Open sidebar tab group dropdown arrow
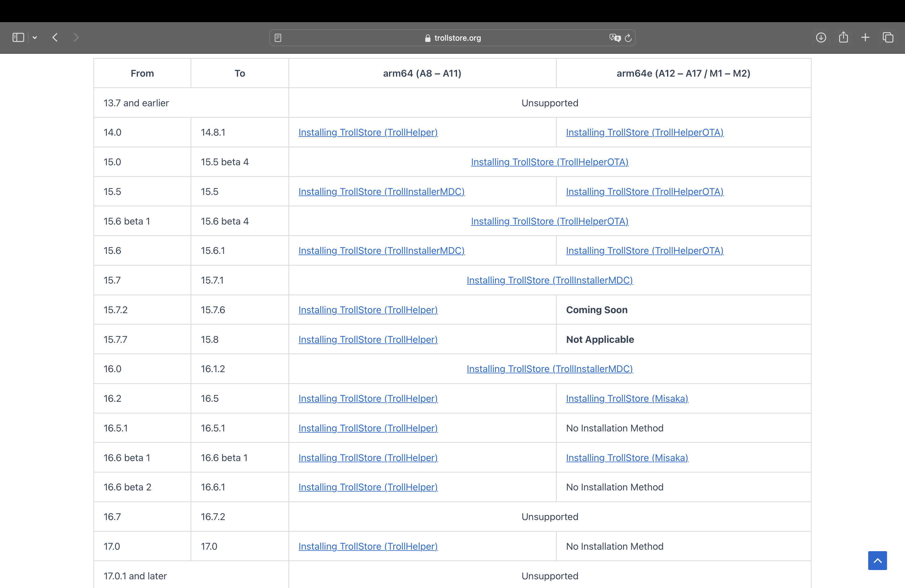 (35, 37)
